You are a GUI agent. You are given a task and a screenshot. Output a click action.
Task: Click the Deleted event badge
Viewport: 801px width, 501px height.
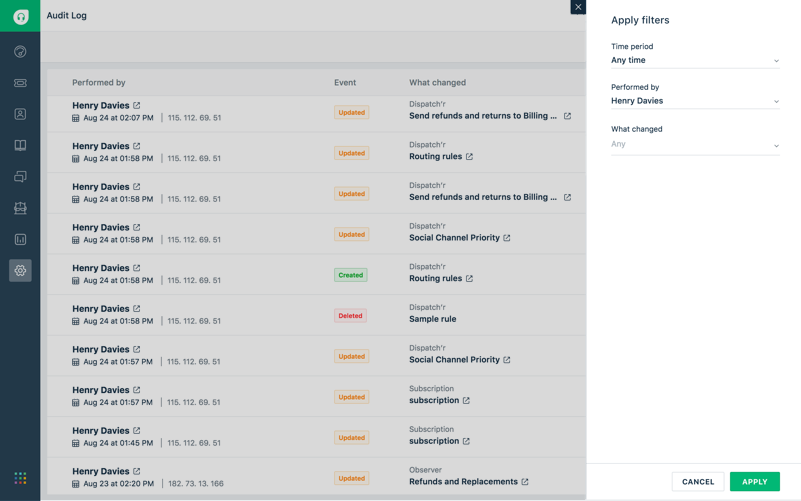coord(350,316)
